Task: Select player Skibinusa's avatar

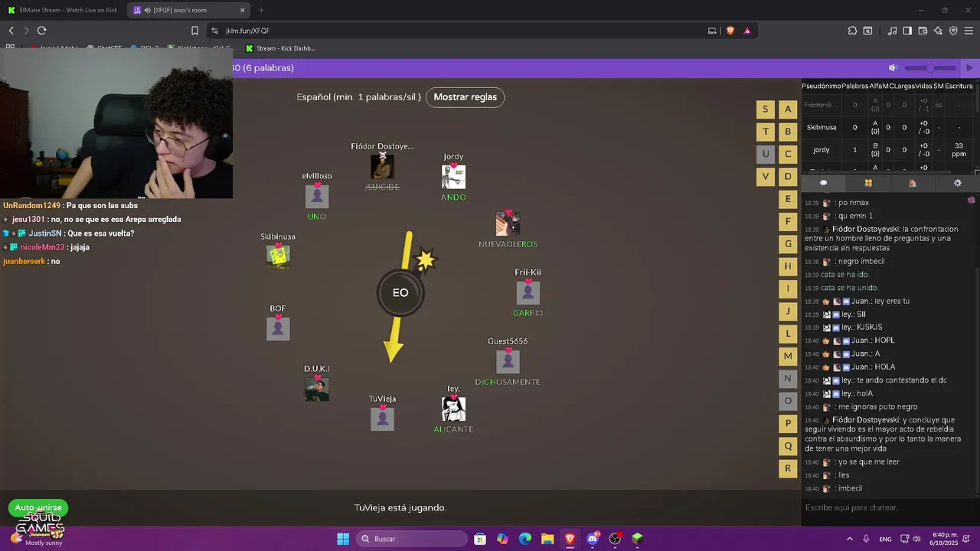Action: [x=278, y=256]
